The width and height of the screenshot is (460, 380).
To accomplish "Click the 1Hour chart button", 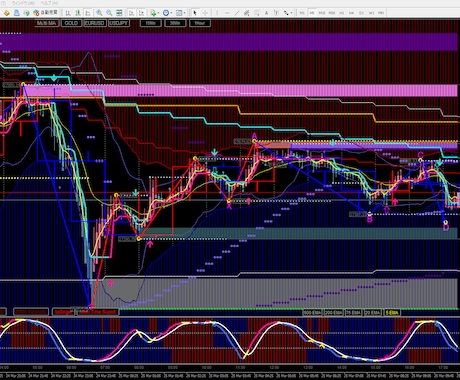I will tap(200, 23).
